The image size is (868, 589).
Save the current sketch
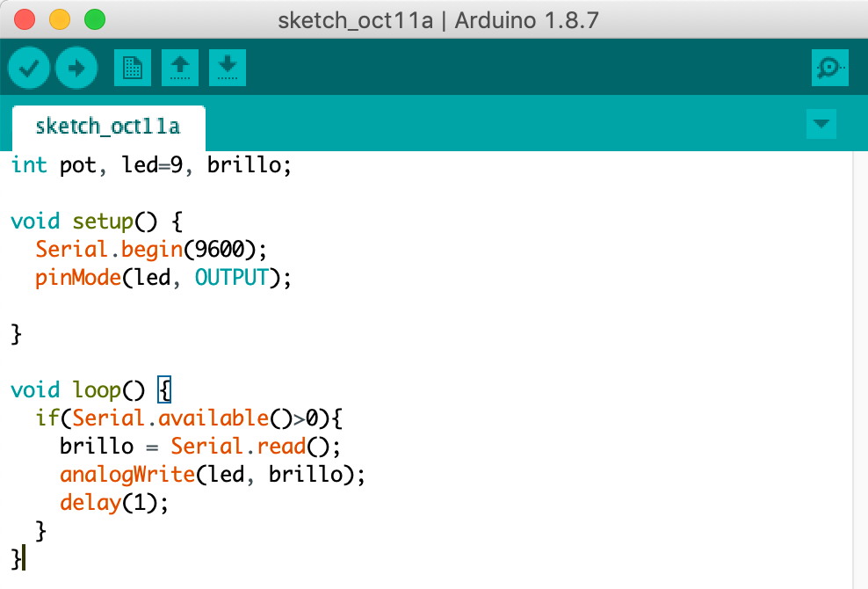227,67
